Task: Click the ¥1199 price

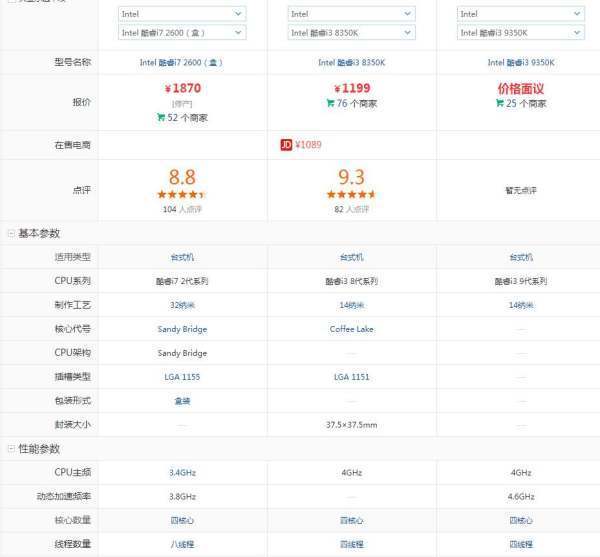Action: pyautogui.click(x=352, y=88)
